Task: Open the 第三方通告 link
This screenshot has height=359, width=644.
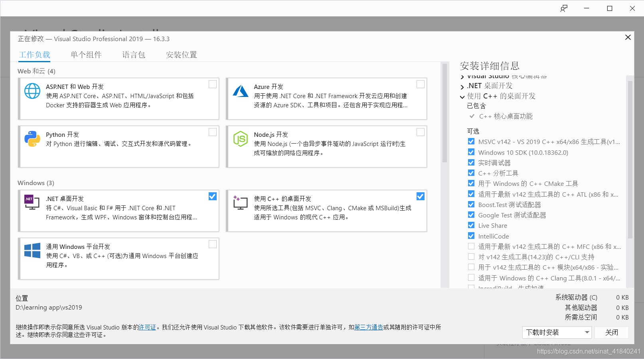Action: 369,327
